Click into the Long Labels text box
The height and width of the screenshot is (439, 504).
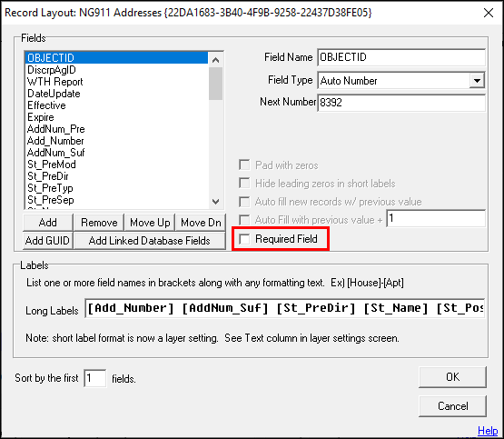click(x=285, y=308)
